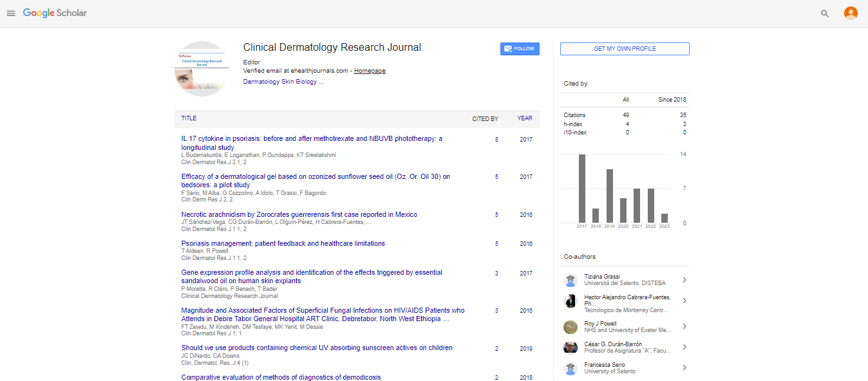This screenshot has height=381, width=868.
Task: Open the Dermatology interest tag
Action: pos(261,82)
